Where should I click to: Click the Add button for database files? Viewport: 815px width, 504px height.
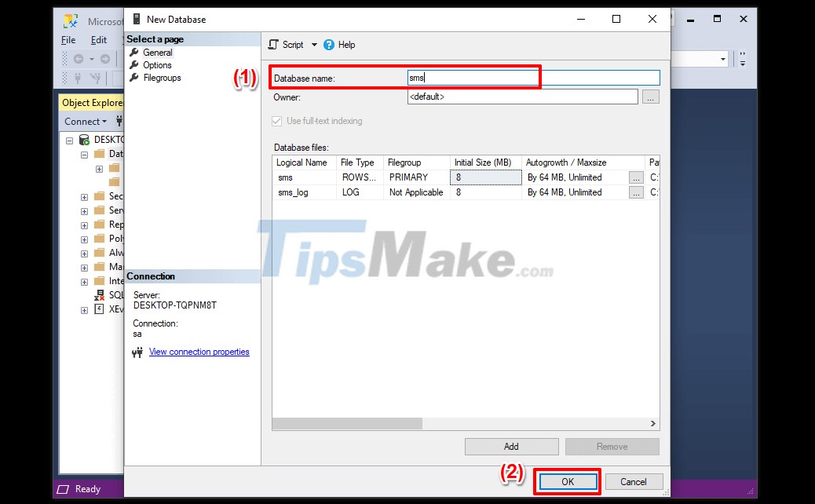pyautogui.click(x=511, y=446)
